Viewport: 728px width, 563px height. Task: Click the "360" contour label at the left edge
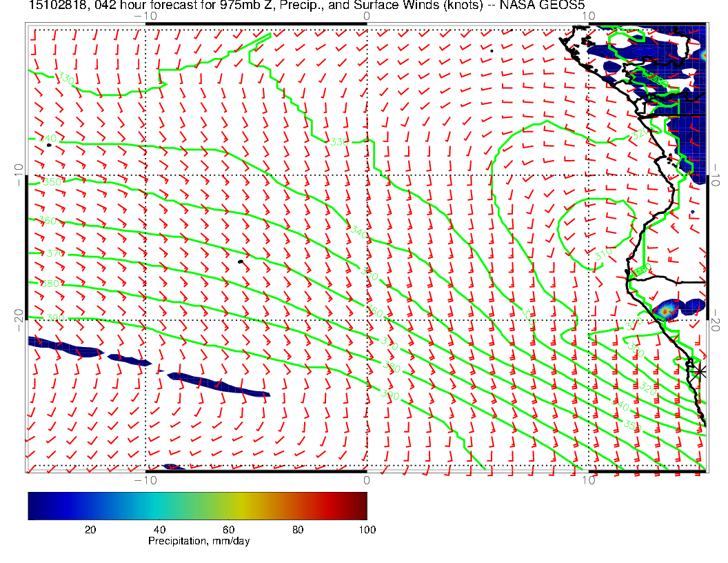[48, 221]
